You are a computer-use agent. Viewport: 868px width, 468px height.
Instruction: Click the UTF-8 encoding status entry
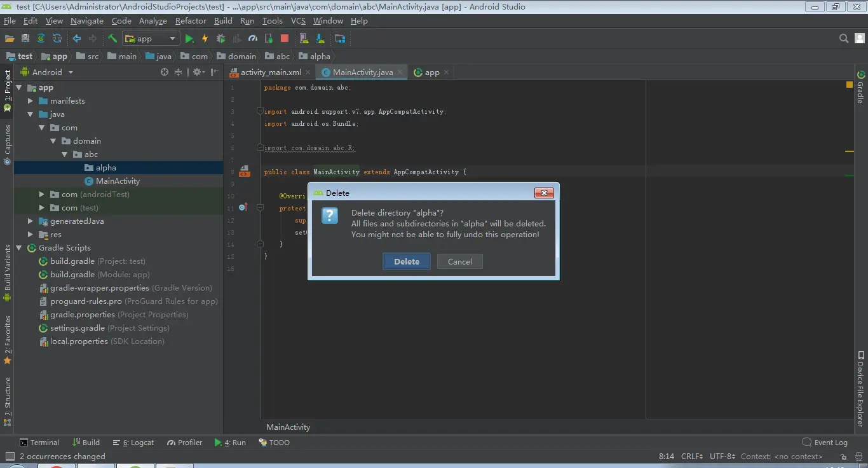pyautogui.click(x=722, y=456)
